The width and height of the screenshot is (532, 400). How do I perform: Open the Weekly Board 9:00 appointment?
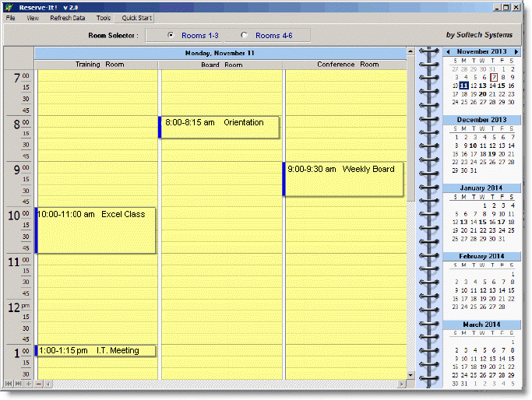pyautogui.click(x=343, y=179)
